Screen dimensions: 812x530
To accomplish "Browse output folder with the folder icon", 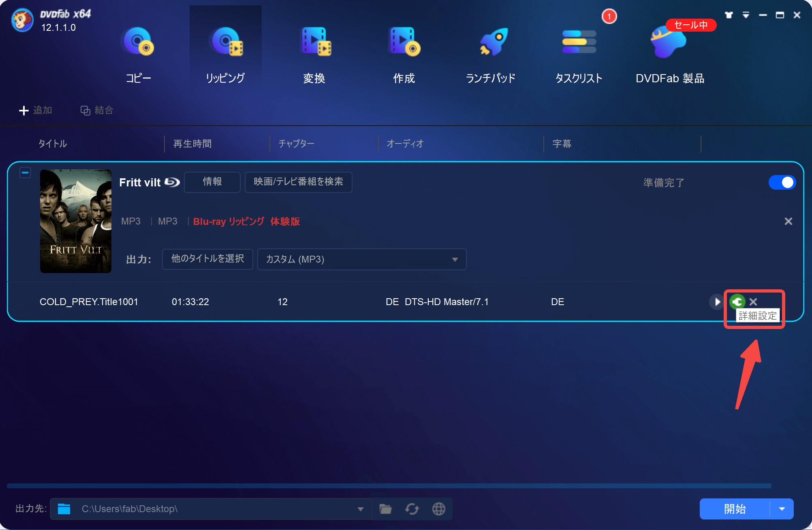I will 385,509.
